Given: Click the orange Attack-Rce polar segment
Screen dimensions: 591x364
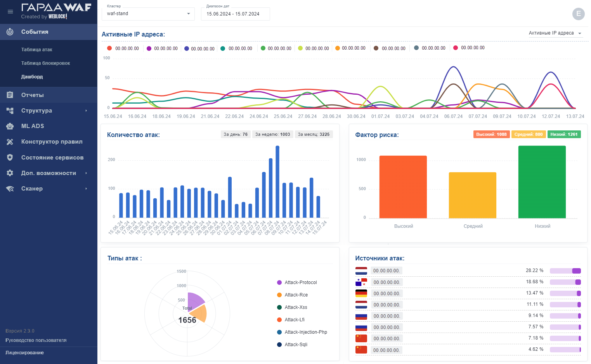Looking at the screenshot, I should [200, 314].
